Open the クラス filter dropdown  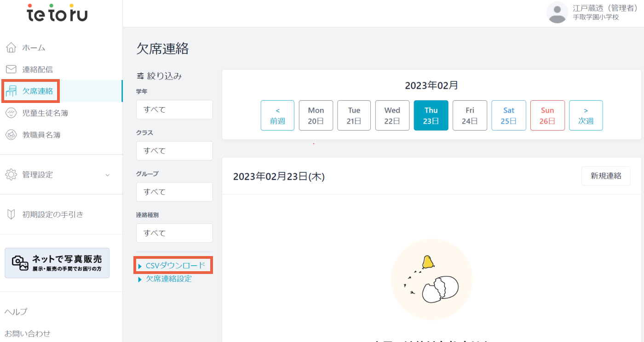pos(174,151)
